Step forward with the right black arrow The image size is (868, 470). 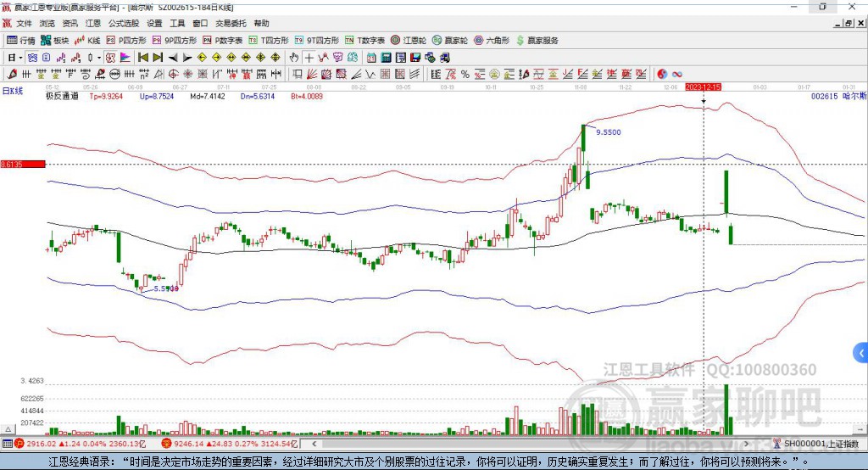pos(187,58)
